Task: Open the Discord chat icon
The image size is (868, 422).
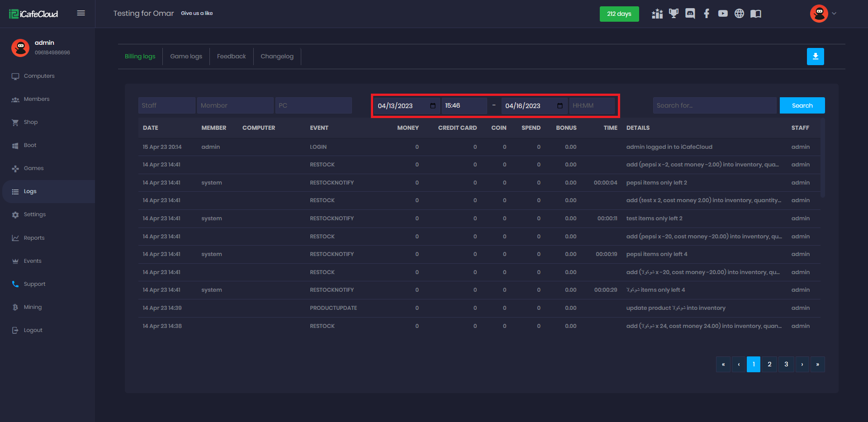Action: pyautogui.click(x=690, y=14)
